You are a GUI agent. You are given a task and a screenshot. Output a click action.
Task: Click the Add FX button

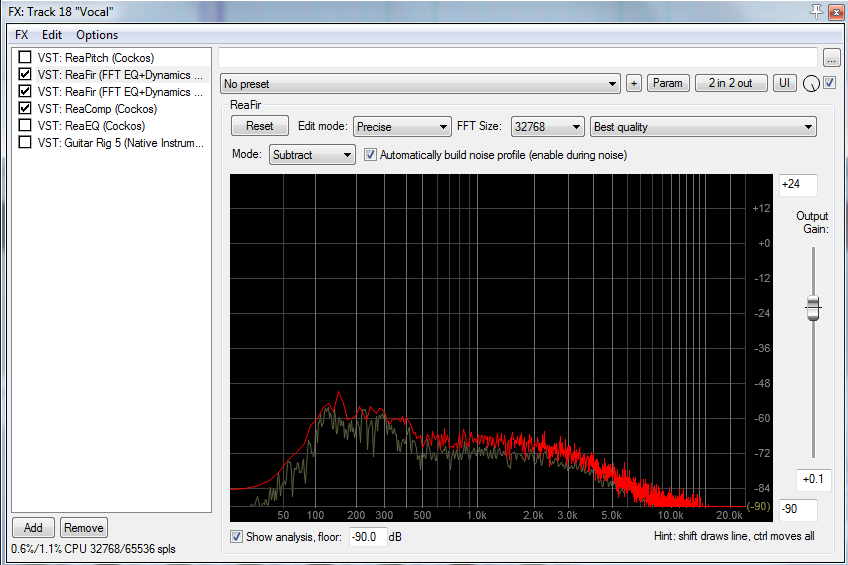pyautogui.click(x=33, y=527)
